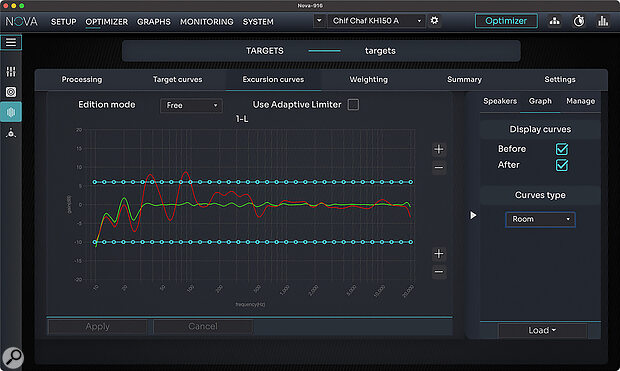The width and height of the screenshot is (620, 371).
Task: Open the stopwatch timer icon
Action: pos(579,21)
